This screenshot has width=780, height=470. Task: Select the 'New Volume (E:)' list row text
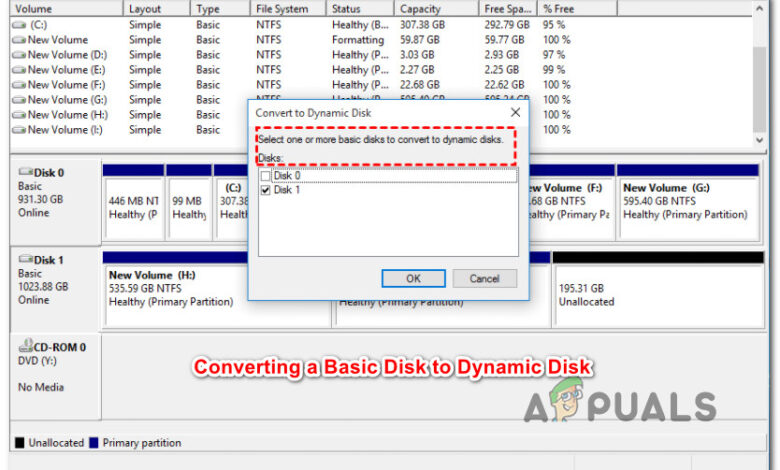point(66,70)
